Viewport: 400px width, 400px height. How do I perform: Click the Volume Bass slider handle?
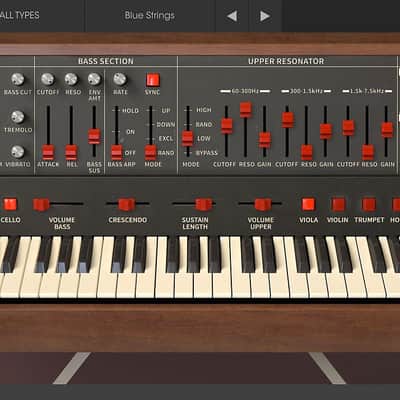(x=41, y=204)
